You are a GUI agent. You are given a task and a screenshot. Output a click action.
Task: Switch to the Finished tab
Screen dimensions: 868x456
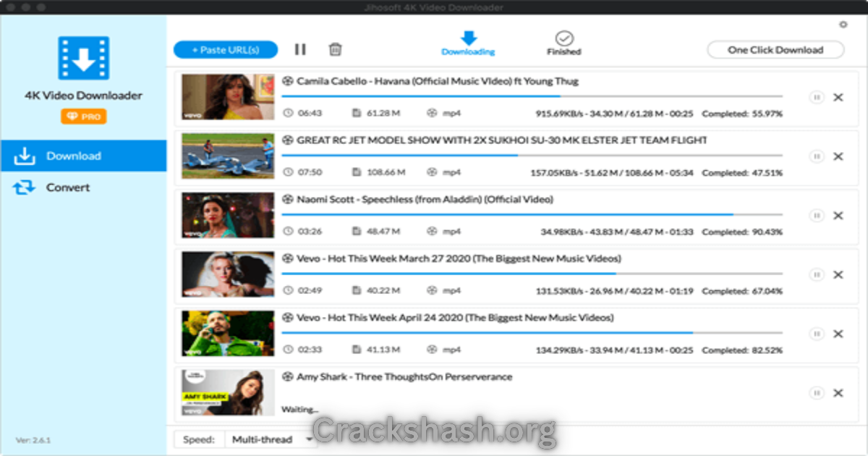coord(563,43)
